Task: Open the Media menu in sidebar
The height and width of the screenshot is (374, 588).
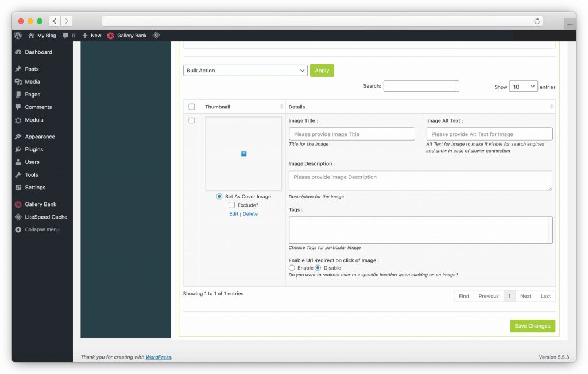Action: tap(32, 82)
